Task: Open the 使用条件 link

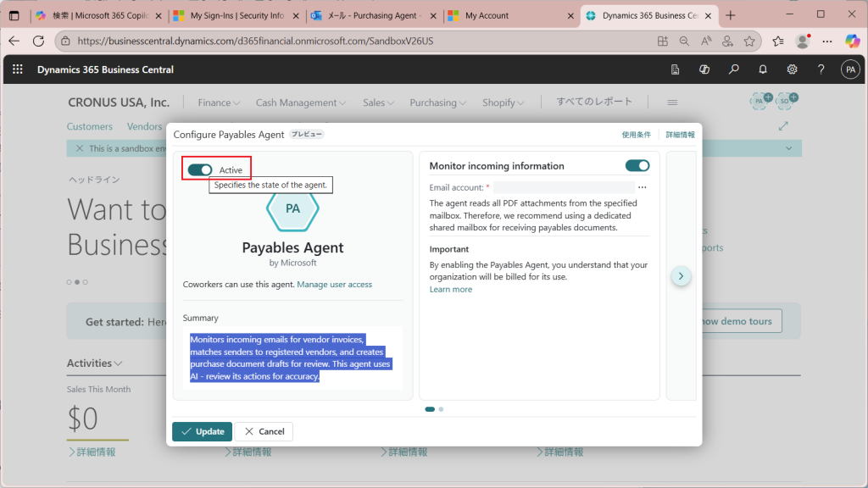Action: pos(636,135)
